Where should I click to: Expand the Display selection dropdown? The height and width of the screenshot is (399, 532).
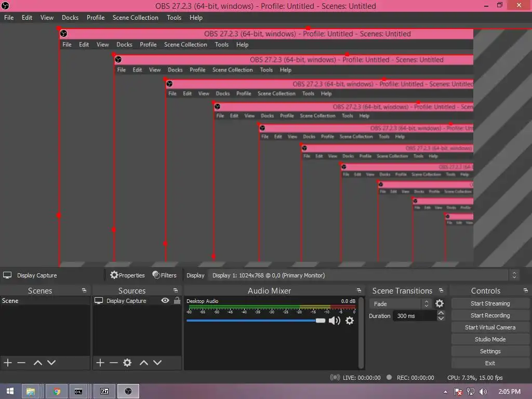coord(364,275)
